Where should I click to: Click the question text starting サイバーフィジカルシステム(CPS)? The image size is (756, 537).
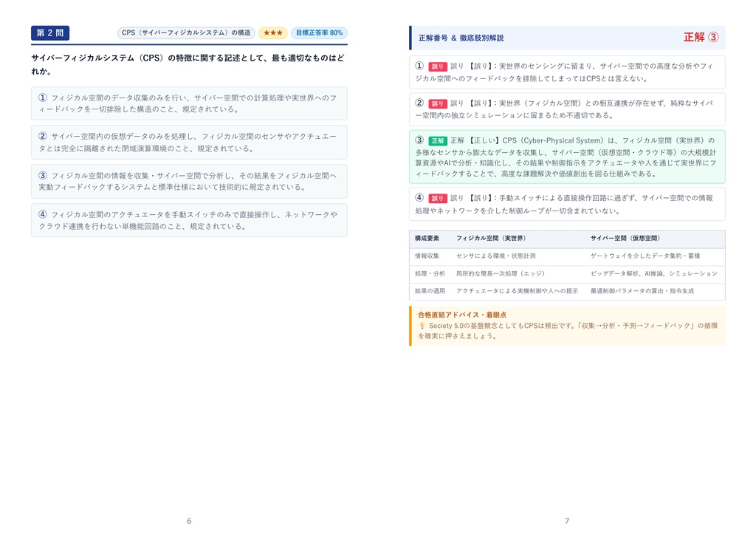click(188, 64)
